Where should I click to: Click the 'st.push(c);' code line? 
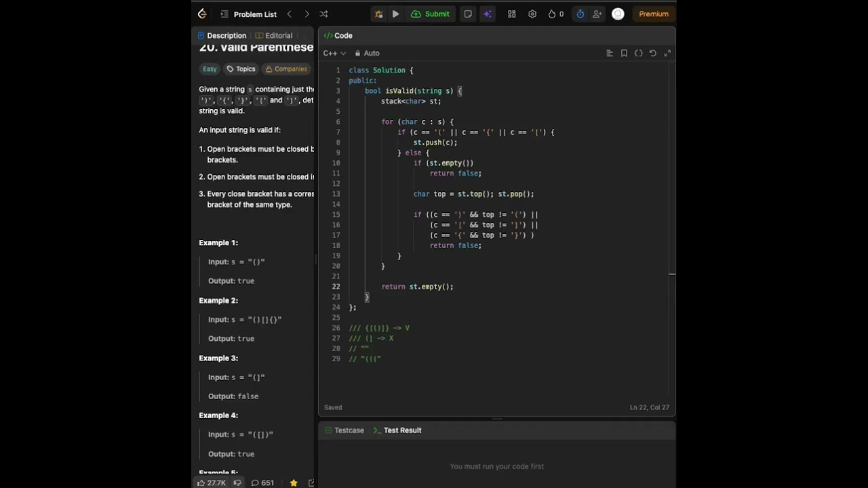pos(435,142)
